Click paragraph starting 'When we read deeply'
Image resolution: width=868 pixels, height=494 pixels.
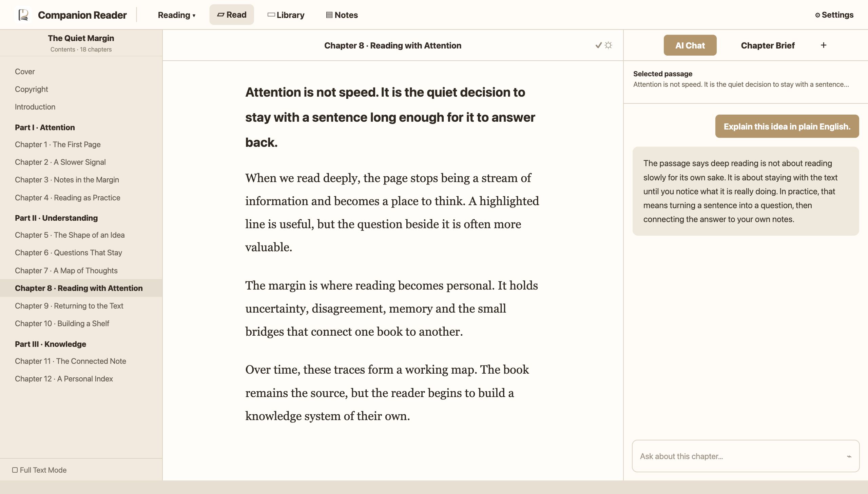(392, 213)
